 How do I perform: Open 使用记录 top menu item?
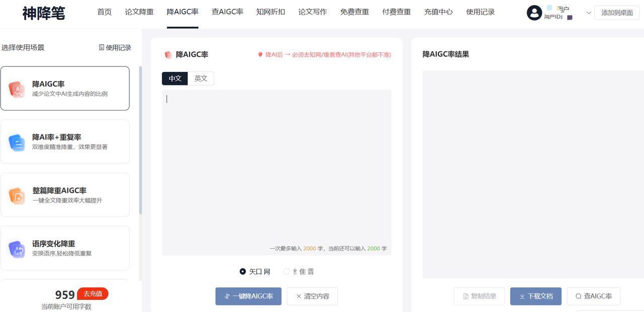coord(480,12)
